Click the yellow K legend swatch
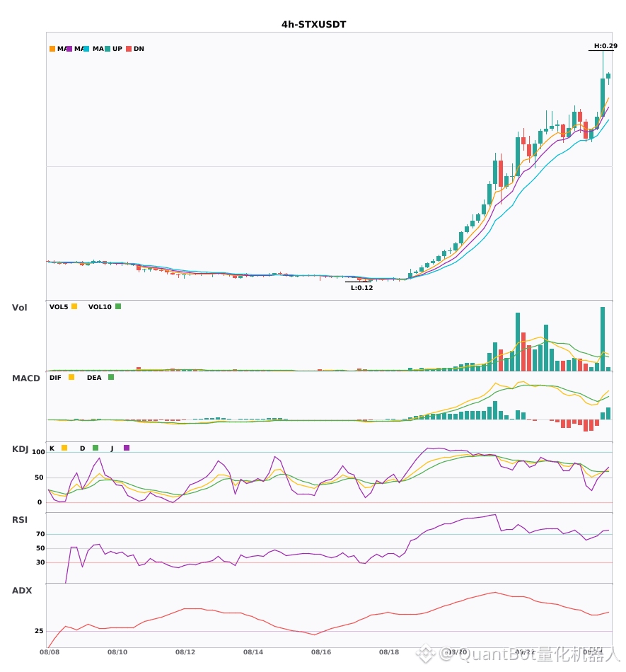626x672 pixels. 64,448
